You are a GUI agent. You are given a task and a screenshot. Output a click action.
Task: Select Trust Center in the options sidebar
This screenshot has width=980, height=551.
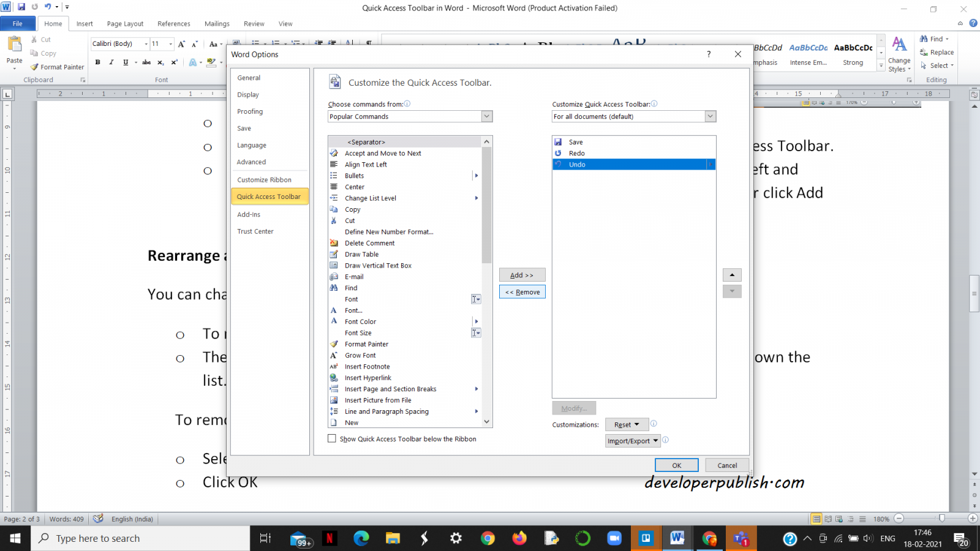click(255, 231)
